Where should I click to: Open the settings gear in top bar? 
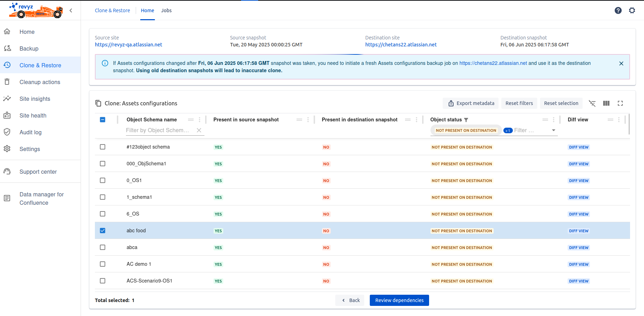click(632, 10)
